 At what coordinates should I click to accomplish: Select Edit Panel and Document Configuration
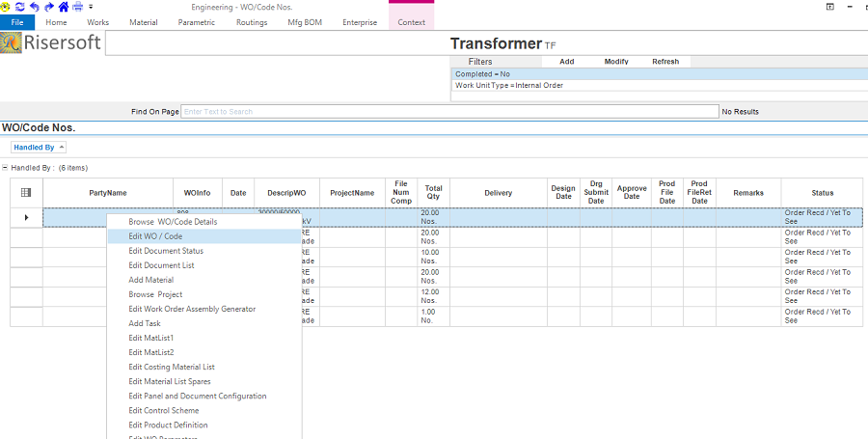[204, 396]
